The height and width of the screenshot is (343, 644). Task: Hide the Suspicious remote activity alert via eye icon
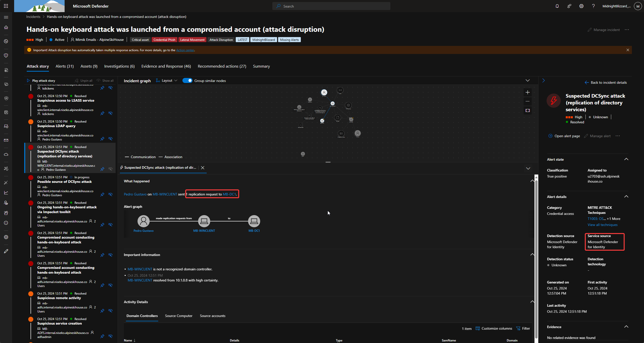pos(111,311)
